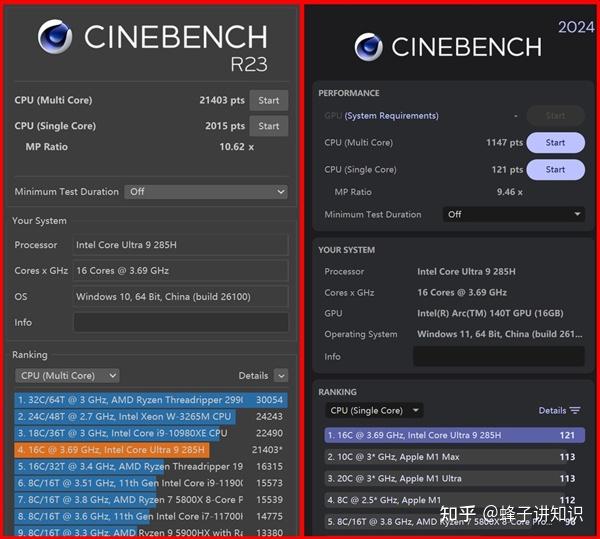The image size is (600, 539).
Task: Open 2024 ranking CPU (Single Core) dropdown
Action: pos(374,410)
